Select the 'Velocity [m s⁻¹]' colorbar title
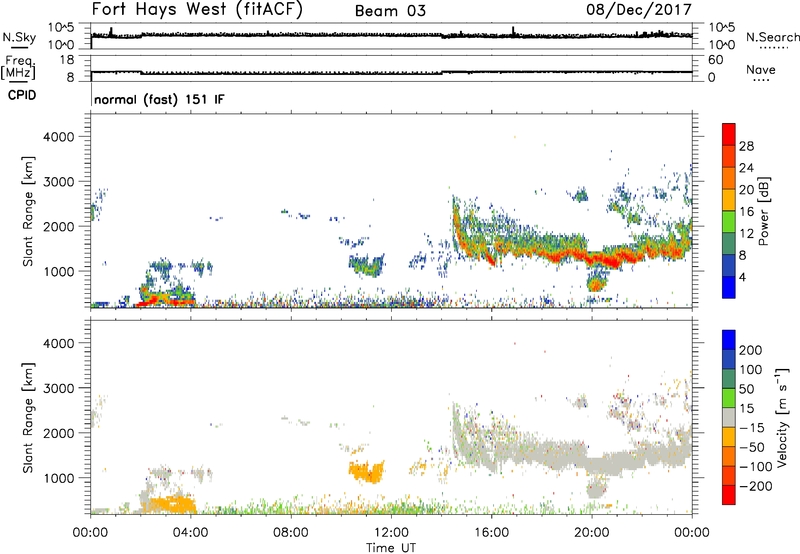 tap(783, 418)
